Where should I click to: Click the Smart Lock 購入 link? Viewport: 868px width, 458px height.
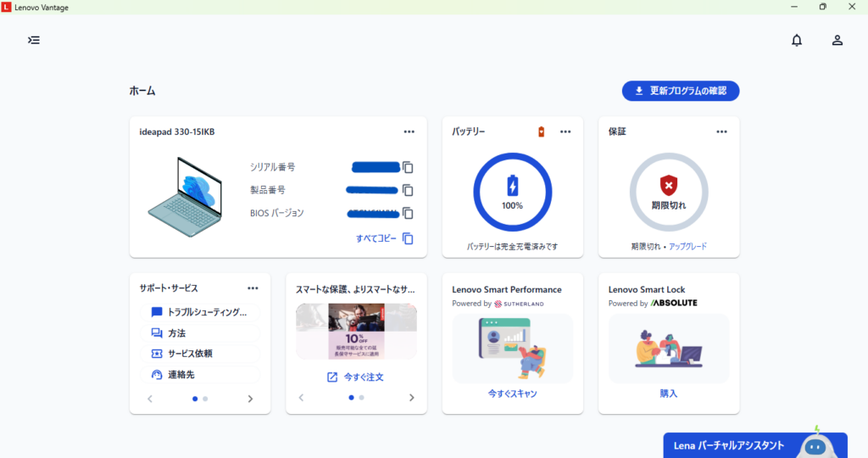(x=669, y=394)
